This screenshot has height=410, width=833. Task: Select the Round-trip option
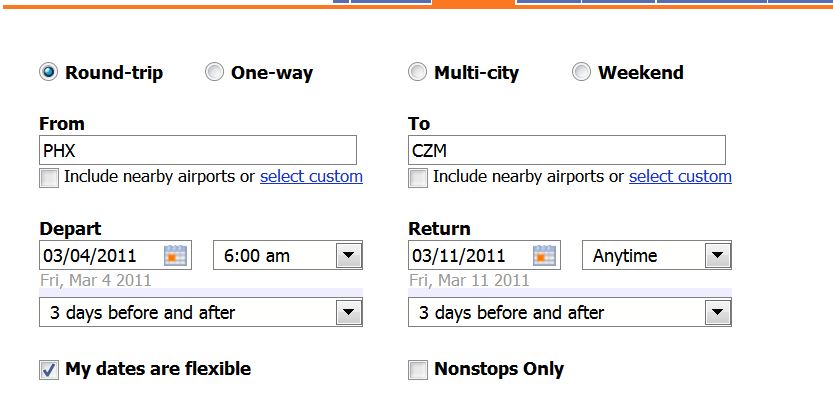tap(49, 72)
